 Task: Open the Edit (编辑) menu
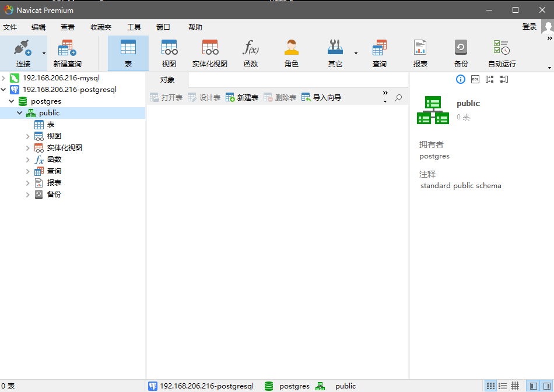point(38,27)
